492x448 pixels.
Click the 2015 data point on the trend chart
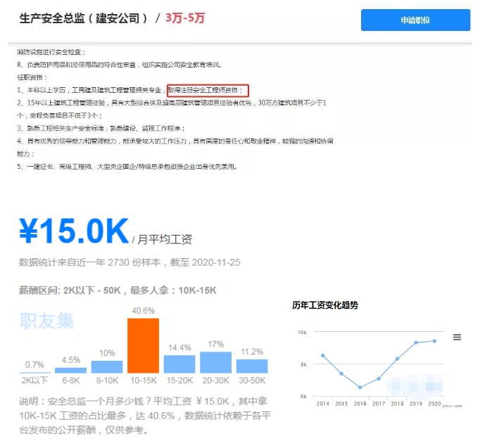[x=341, y=373]
